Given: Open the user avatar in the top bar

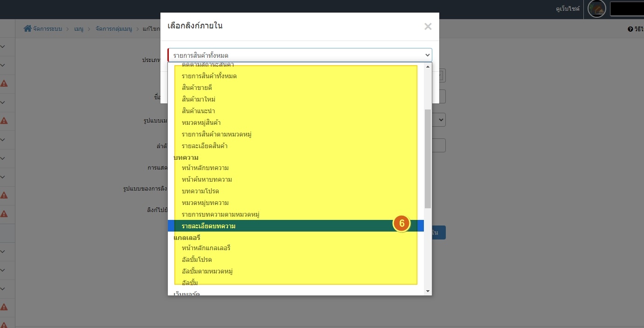Looking at the screenshot, I should point(597,9).
